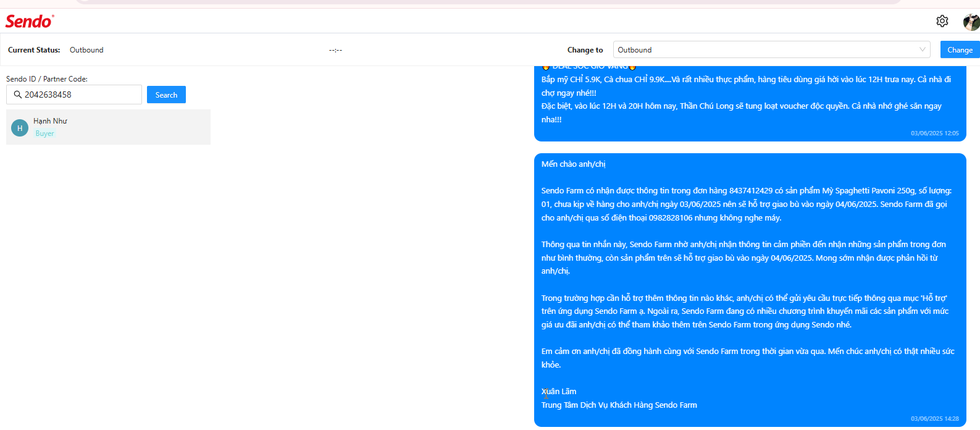Click the Buyer label under Hạnh Như

click(44, 133)
